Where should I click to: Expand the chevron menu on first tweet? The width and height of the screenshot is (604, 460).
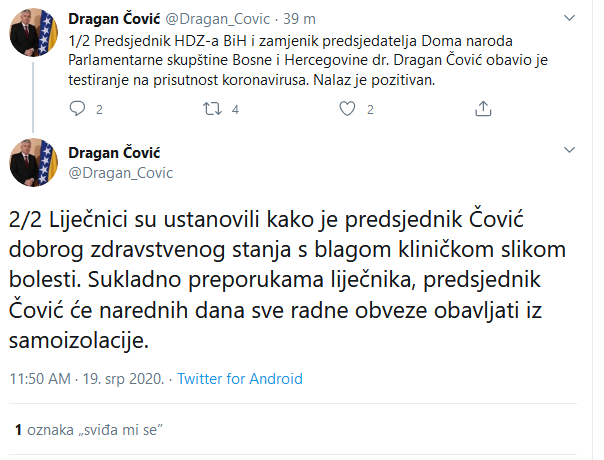pyautogui.click(x=569, y=18)
